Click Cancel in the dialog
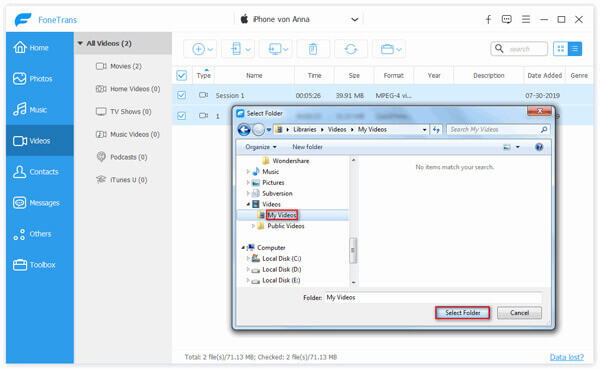 (519, 313)
